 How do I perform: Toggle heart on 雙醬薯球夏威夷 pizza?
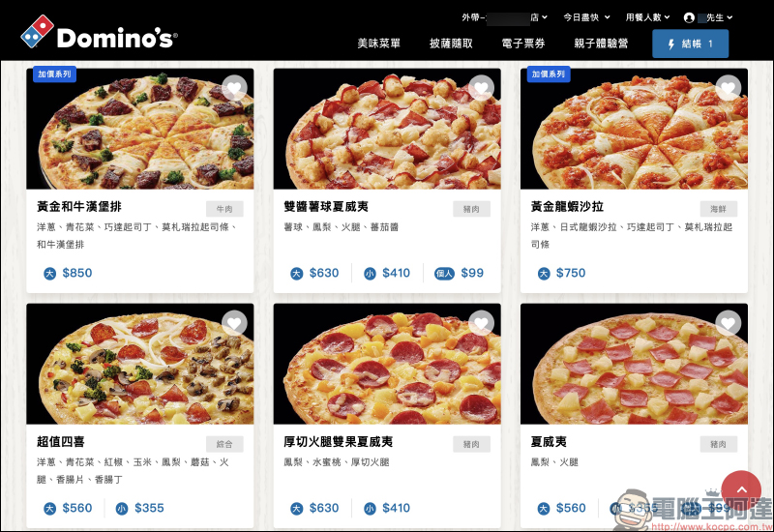pos(481,88)
